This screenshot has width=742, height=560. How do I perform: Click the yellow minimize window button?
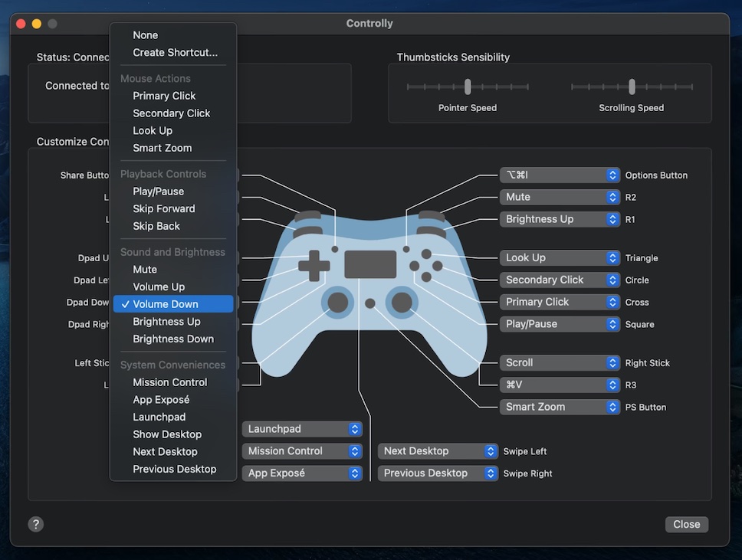[36, 24]
